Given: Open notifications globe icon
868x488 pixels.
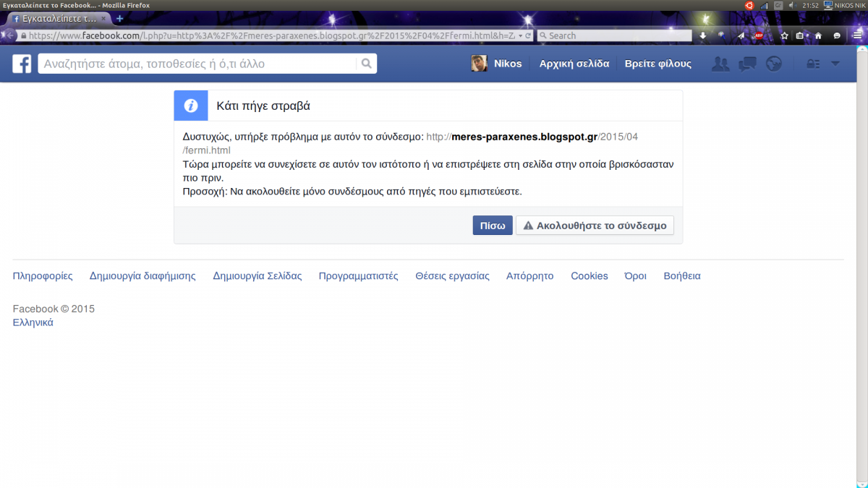Looking at the screenshot, I should pyautogui.click(x=774, y=64).
